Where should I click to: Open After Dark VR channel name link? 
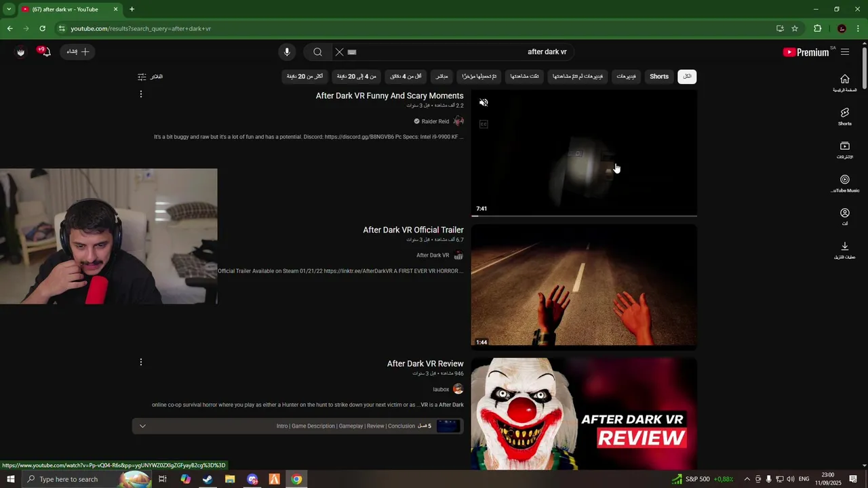(433, 256)
